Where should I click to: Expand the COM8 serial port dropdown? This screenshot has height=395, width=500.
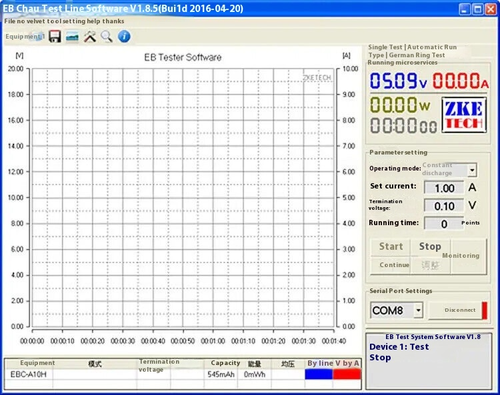tap(418, 311)
